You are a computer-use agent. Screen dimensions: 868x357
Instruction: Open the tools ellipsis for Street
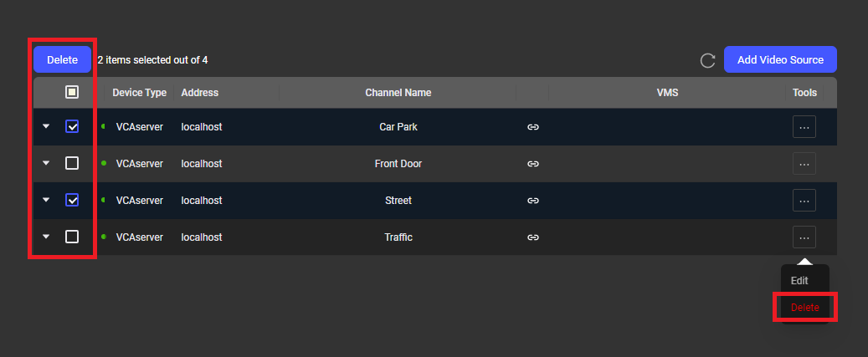pos(804,201)
